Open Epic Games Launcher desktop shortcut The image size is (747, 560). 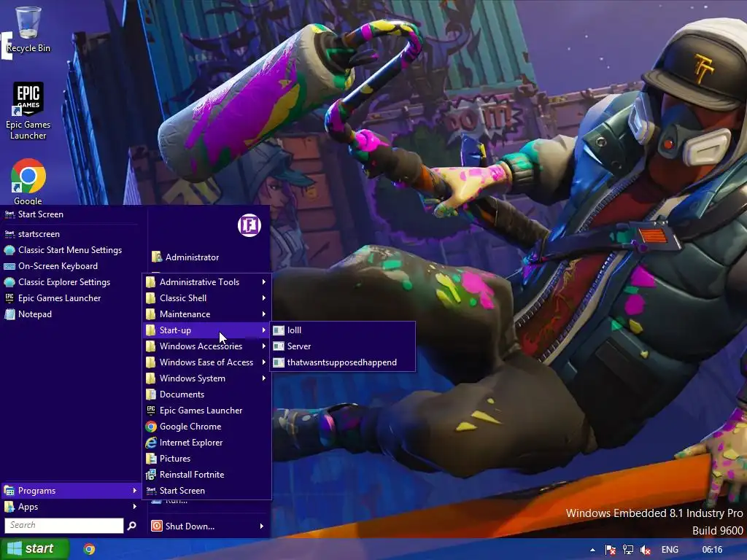pos(28,111)
